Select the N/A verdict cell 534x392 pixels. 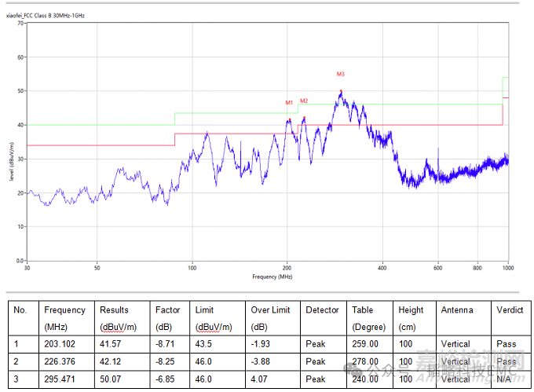506,379
